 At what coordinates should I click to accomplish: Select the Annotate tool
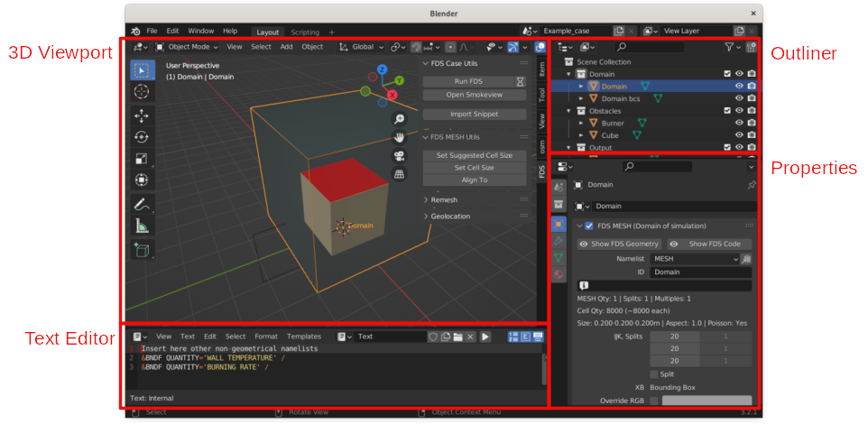[x=143, y=204]
